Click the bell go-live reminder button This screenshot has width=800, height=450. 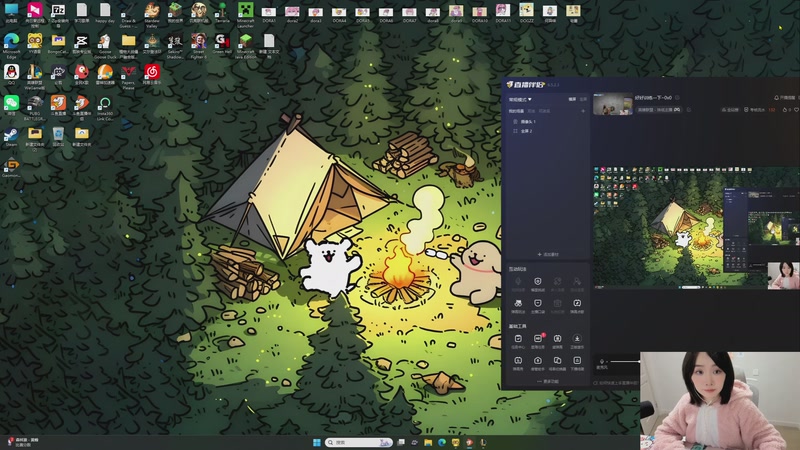click(x=785, y=97)
